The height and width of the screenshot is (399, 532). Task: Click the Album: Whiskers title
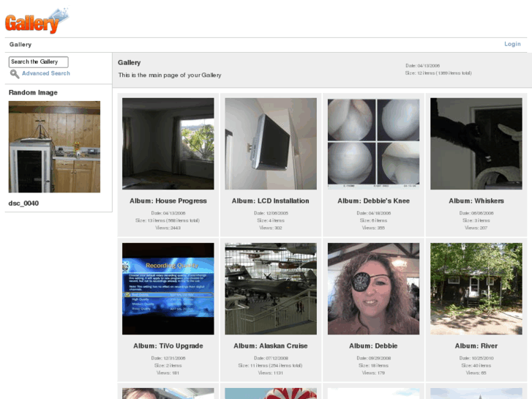pos(476,201)
